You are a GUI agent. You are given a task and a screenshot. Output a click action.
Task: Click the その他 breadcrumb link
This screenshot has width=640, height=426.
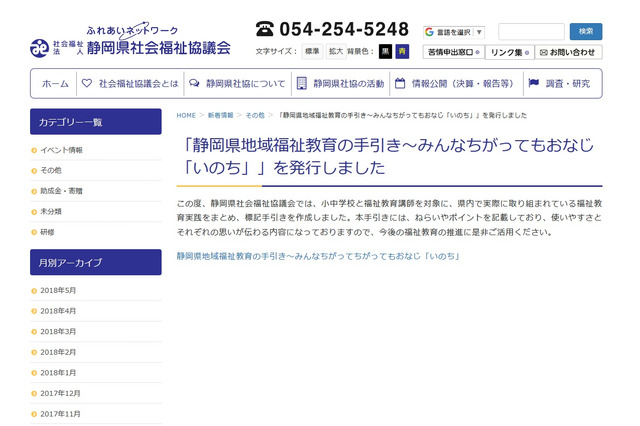coord(255,115)
